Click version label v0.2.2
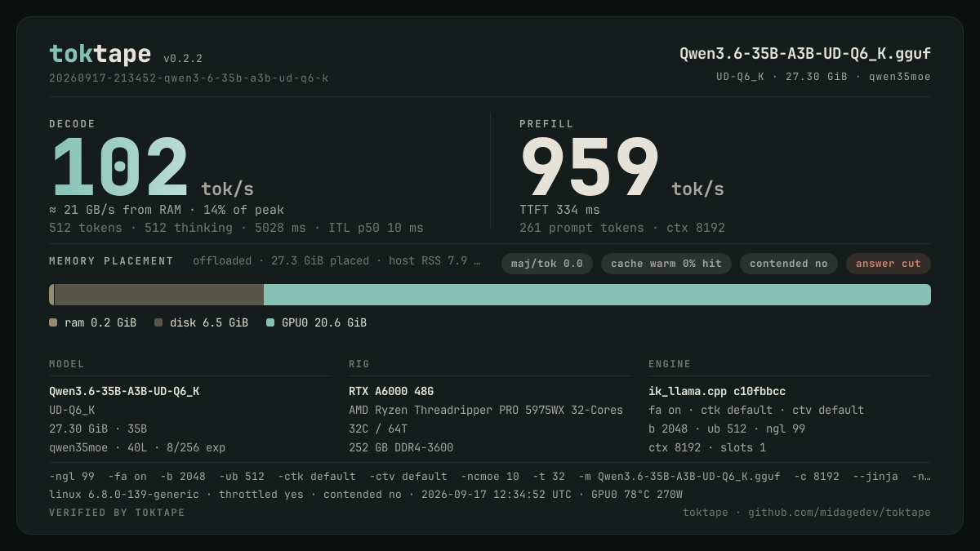Image resolution: width=980 pixels, height=551 pixels. point(183,59)
